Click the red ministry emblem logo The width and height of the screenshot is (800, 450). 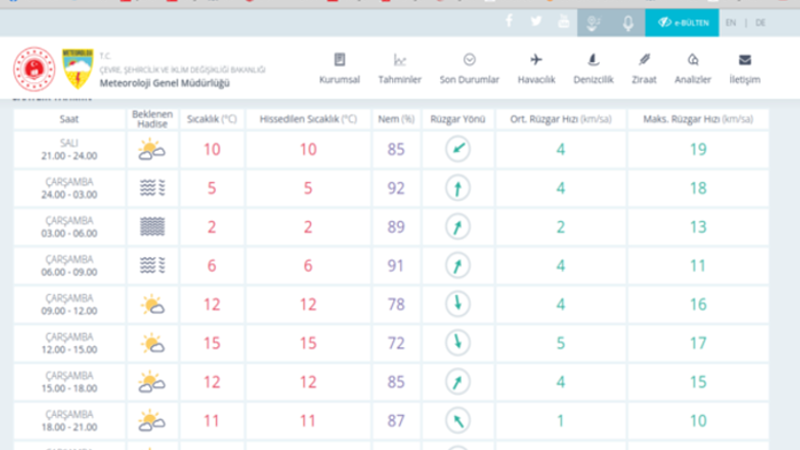coord(33,70)
